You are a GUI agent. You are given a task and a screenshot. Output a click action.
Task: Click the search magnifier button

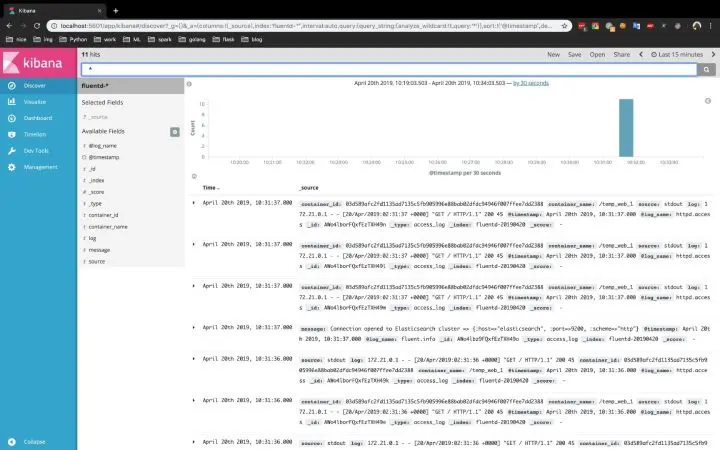tap(706, 69)
